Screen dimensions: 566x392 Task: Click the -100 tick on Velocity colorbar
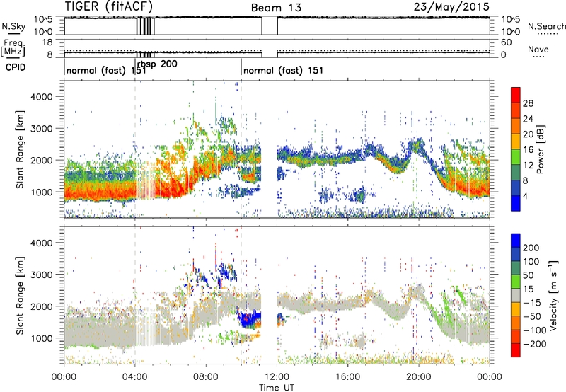click(534, 330)
